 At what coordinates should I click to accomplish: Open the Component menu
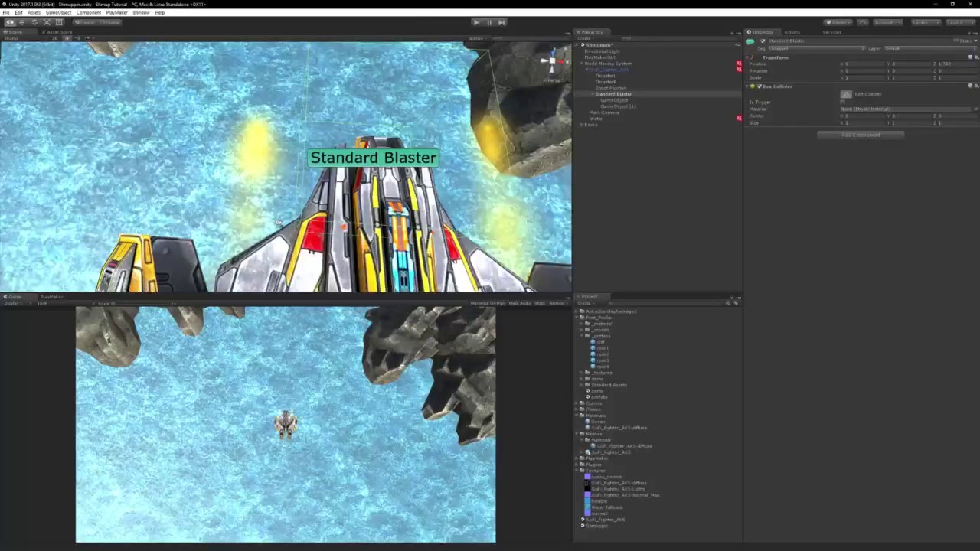pos(89,13)
